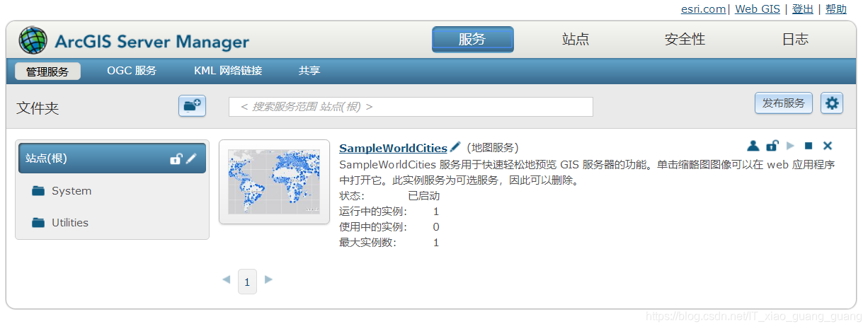The height and width of the screenshot is (329, 868).
Task: Go to next page arrow
Action: tap(268, 280)
